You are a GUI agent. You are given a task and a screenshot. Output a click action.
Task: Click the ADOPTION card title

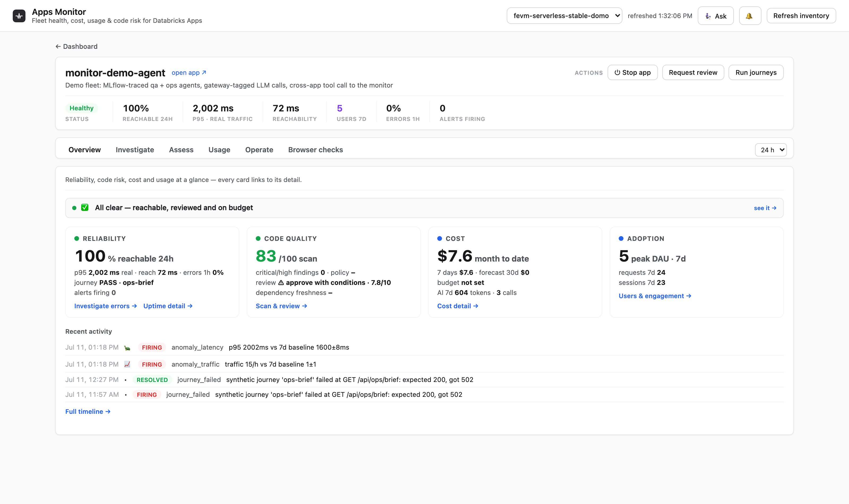coord(646,239)
